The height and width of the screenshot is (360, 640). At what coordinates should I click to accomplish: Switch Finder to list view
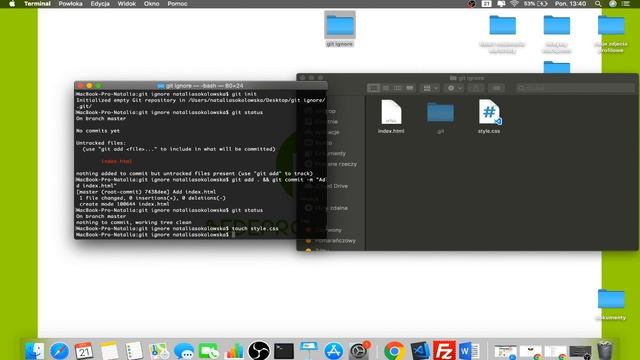tap(385, 88)
